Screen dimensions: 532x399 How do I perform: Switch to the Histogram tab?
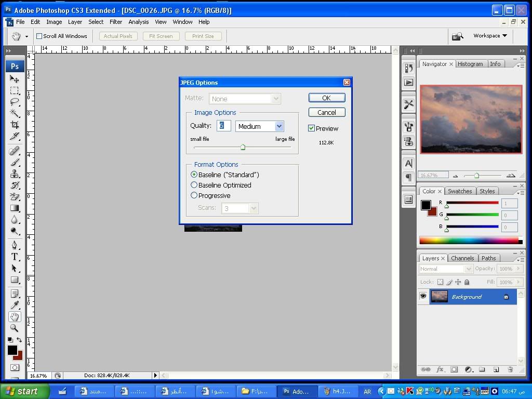(470, 64)
